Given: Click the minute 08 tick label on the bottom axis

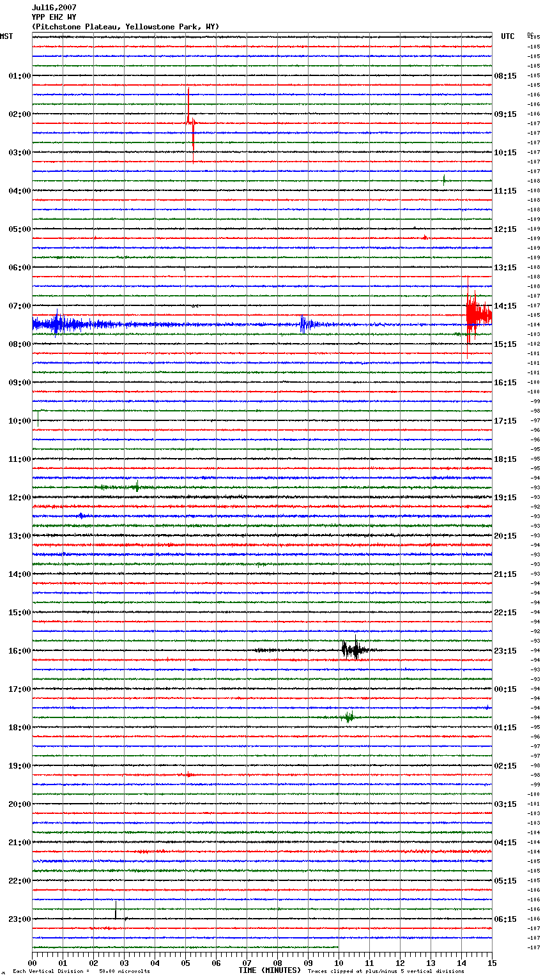Looking at the screenshot, I should tap(277, 963).
